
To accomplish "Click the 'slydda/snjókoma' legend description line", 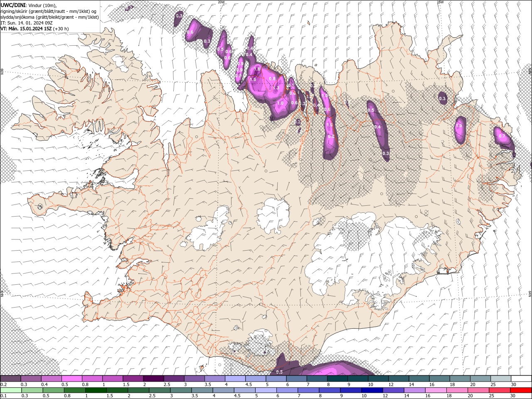I will 49,17.
